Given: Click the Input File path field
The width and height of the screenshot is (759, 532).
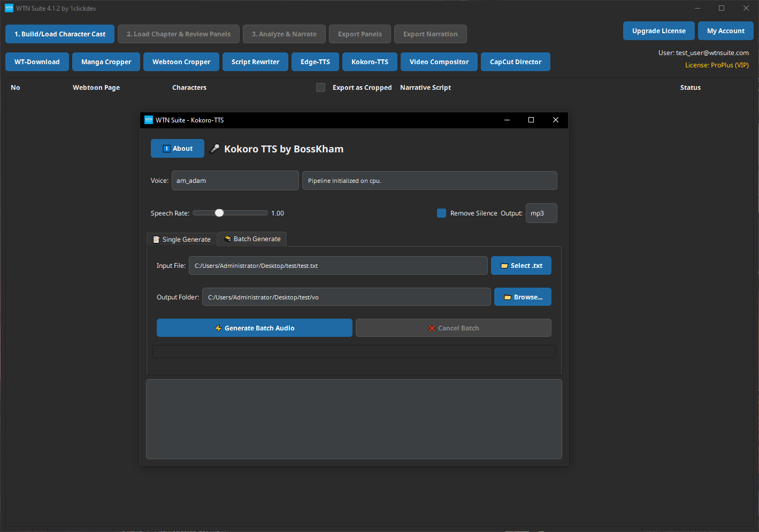Looking at the screenshot, I should click(338, 265).
